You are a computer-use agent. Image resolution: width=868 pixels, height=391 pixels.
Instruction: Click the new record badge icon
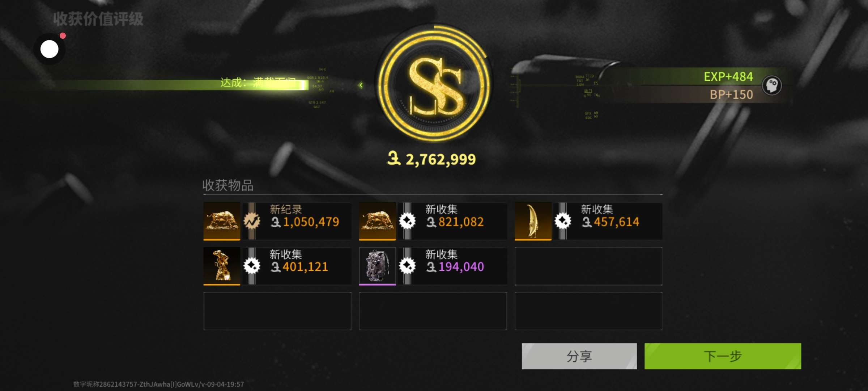(252, 221)
